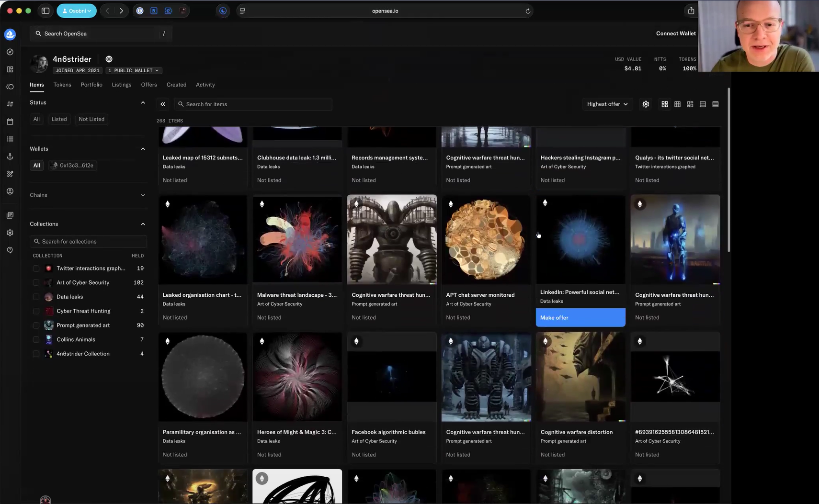Open the Portfolio tab
819x504 pixels.
(x=91, y=85)
